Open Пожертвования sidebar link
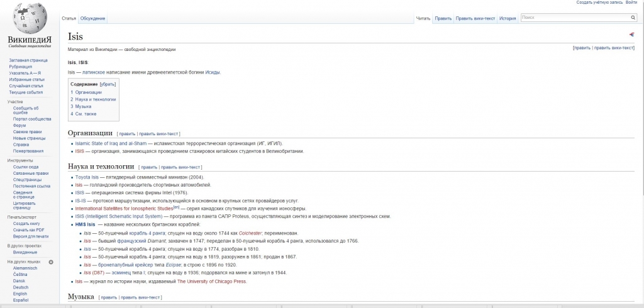This screenshot has width=644, height=308. click(28, 151)
